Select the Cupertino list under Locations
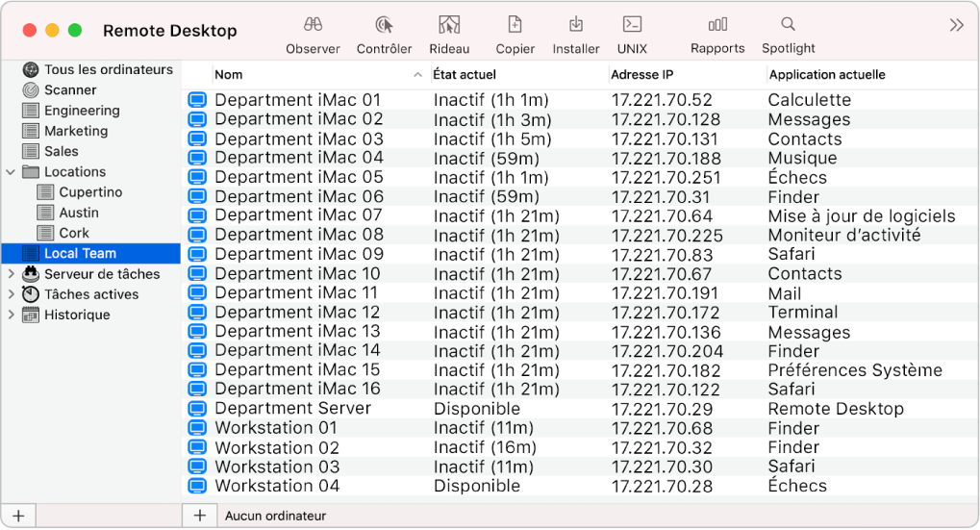This screenshot has width=980, height=530. (90, 192)
